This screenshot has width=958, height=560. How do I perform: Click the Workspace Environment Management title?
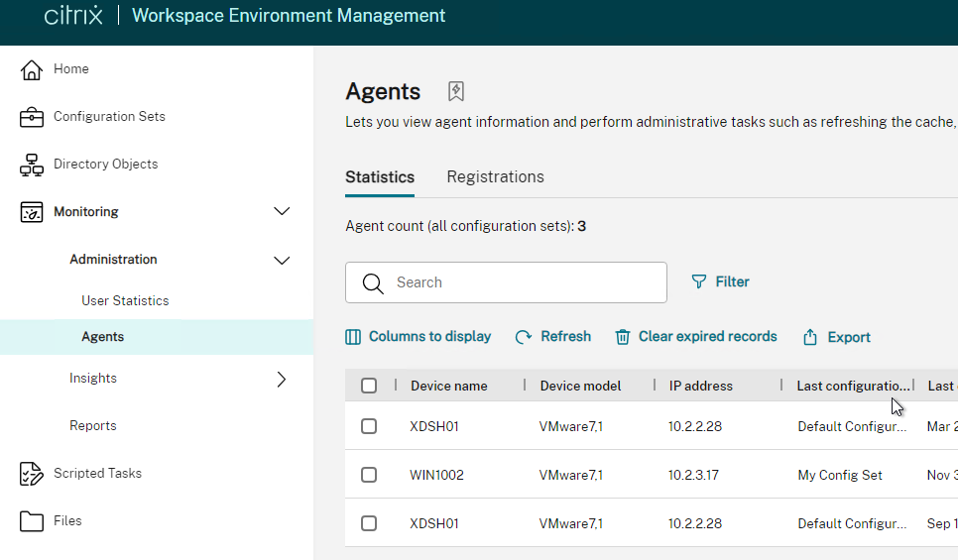tap(289, 15)
